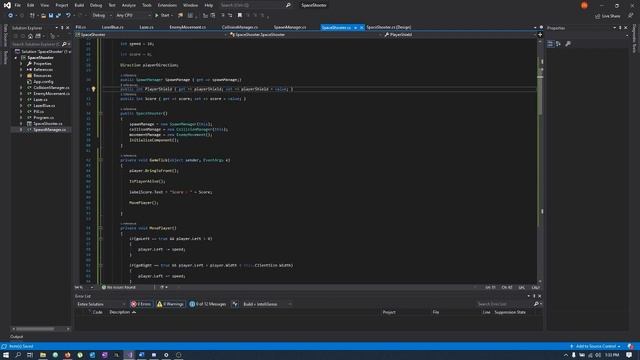The image size is (640, 360).
Task: Click the Live Share icon
Action: [x=598, y=16]
